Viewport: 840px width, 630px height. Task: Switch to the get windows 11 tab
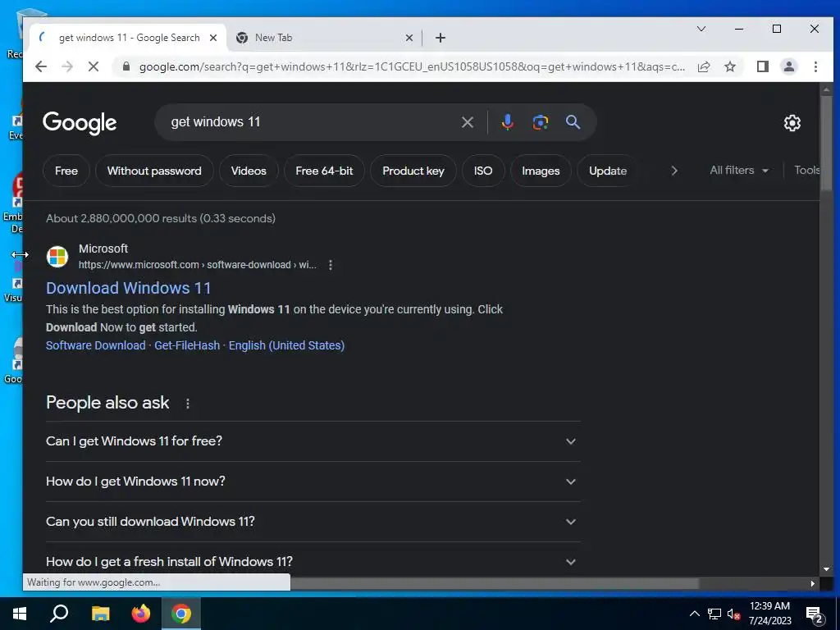click(x=129, y=38)
